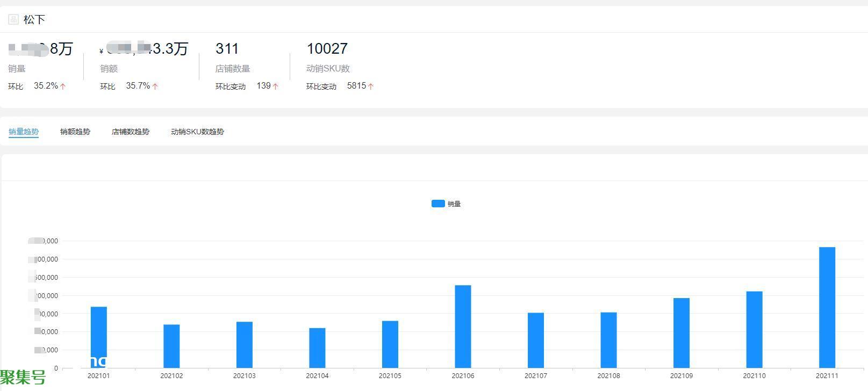The width and height of the screenshot is (868, 391).
Task: Choose the 202108 sales bar
Action: coord(608,340)
